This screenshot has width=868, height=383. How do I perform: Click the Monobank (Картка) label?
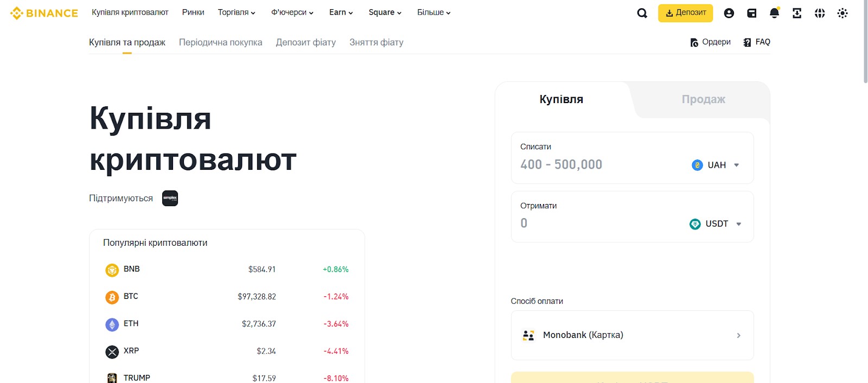pyautogui.click(x=583, y=335)
